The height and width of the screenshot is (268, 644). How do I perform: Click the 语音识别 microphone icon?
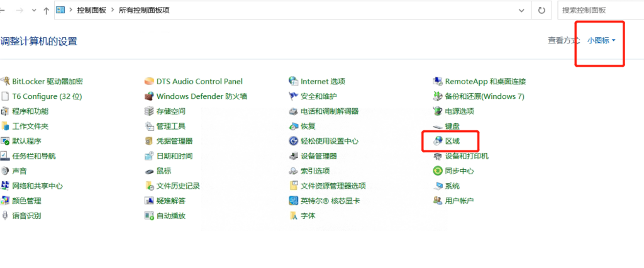(5, 215)
